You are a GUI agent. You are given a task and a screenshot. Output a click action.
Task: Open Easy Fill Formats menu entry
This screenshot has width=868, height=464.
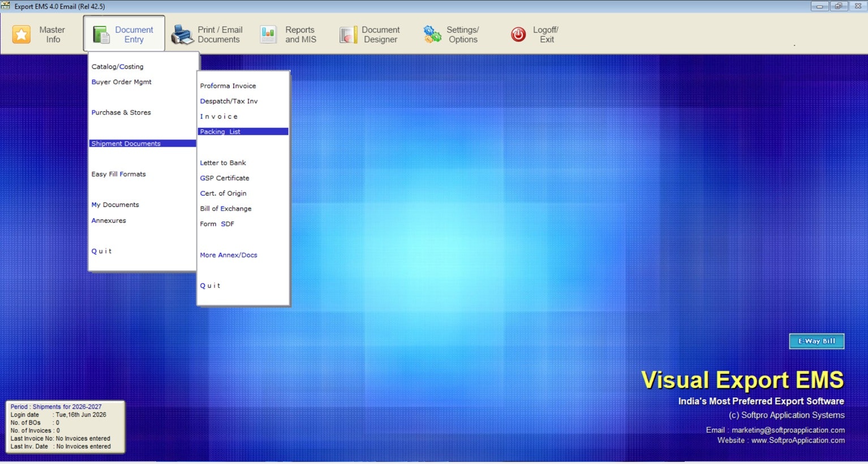click(x=118, y=174)
